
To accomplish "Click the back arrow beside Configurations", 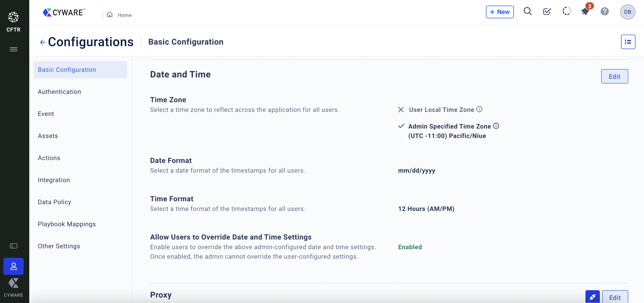I will click(43, 42).
